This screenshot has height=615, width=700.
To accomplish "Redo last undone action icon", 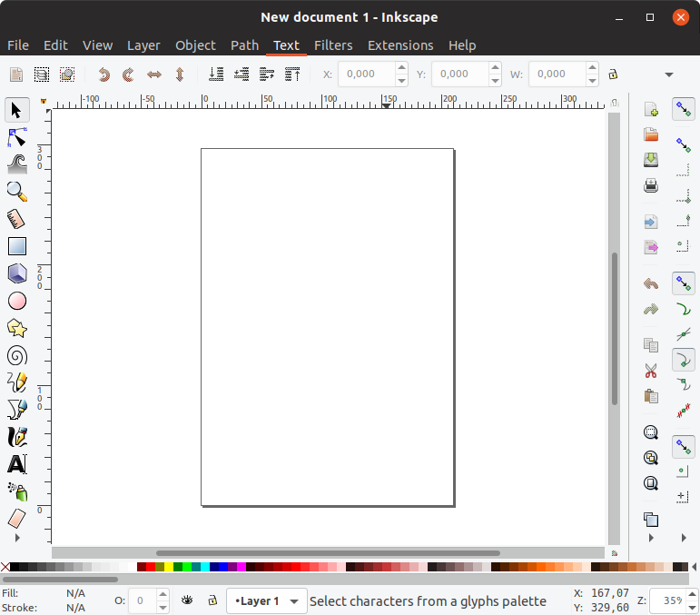I will (651, 309).
